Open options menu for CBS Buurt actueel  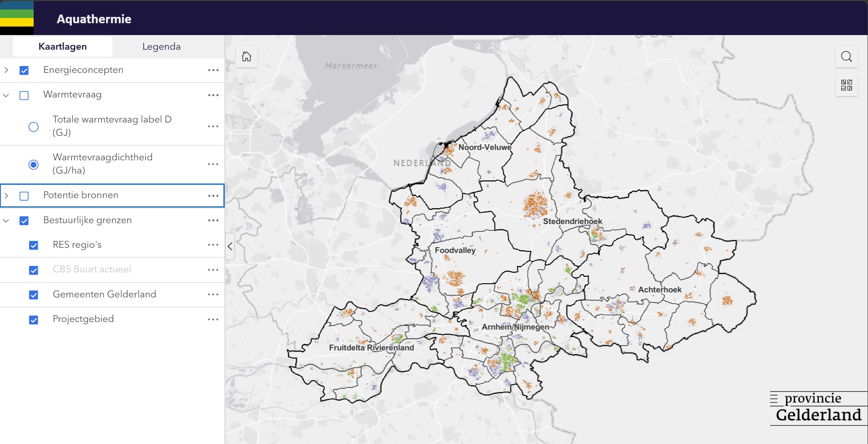tap(213, 270)
